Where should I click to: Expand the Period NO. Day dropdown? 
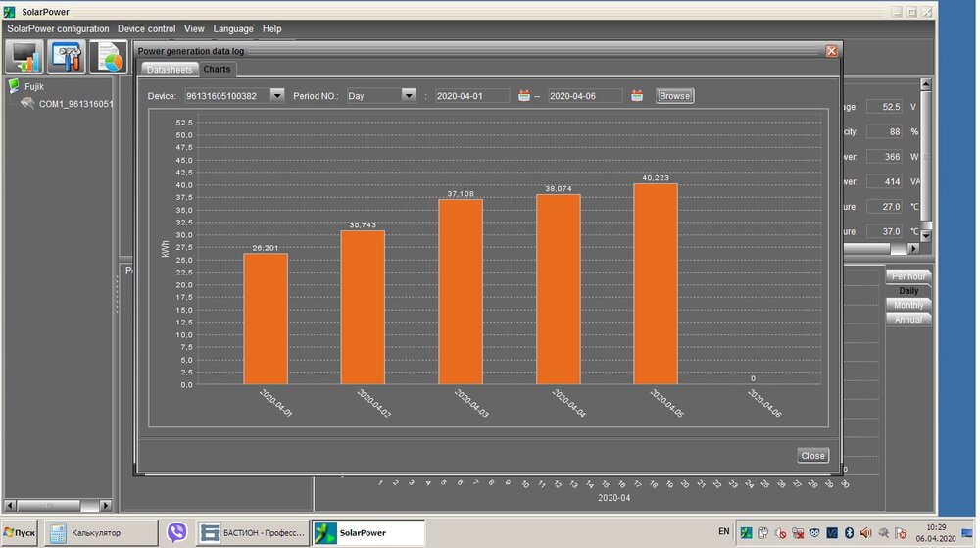click(x=409, y=95)
